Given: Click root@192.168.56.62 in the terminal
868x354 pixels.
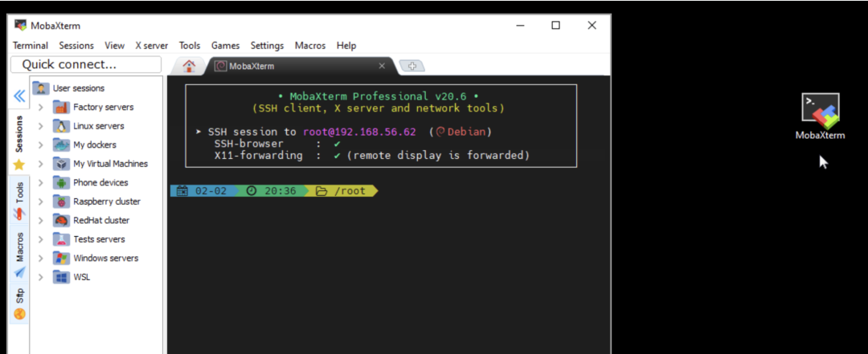Looking at the screenshot, I should (x=359, y=132).
